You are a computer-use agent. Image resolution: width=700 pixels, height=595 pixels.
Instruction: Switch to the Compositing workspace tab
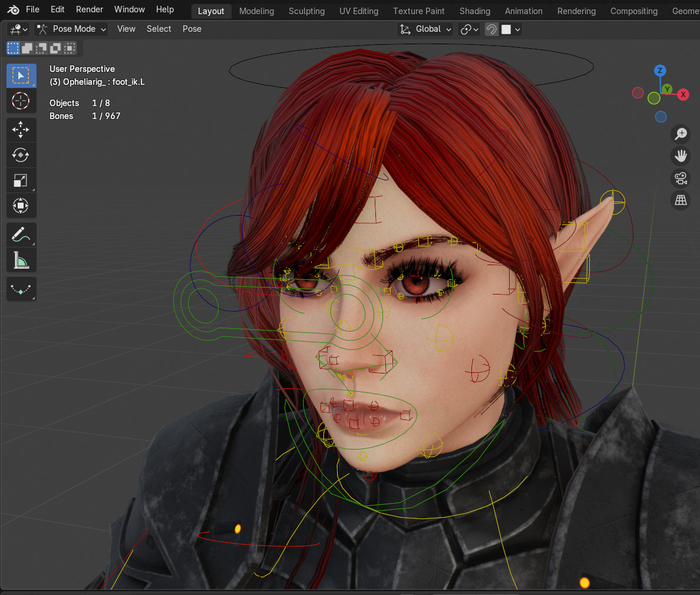pyautogui.click(x=634, y=11)
